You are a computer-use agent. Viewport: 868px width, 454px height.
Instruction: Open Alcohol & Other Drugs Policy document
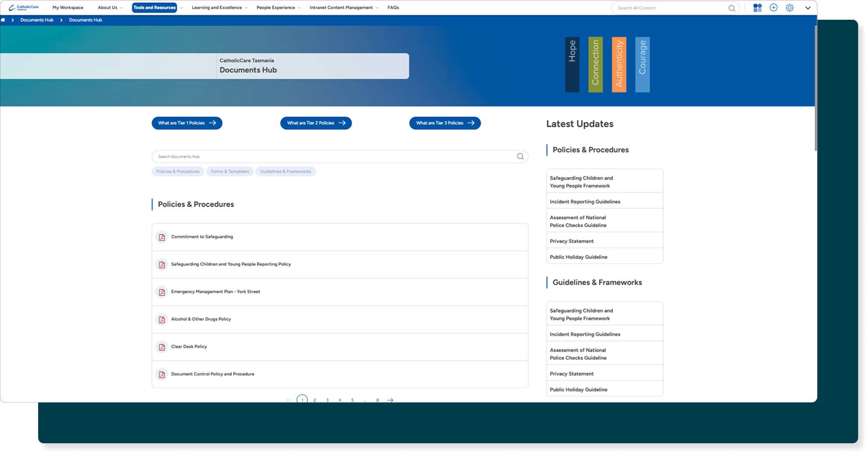click(x=201, y=319)
